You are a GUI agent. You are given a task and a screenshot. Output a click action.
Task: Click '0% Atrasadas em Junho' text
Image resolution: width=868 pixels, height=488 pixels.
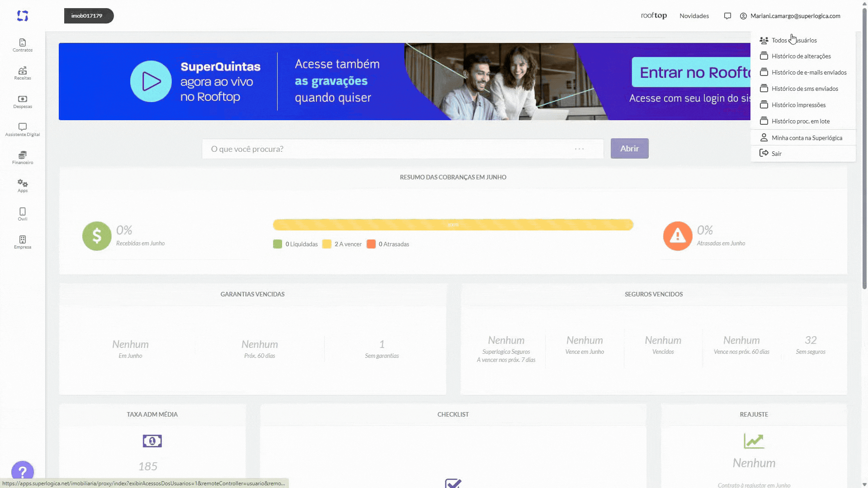click(721, 236)
